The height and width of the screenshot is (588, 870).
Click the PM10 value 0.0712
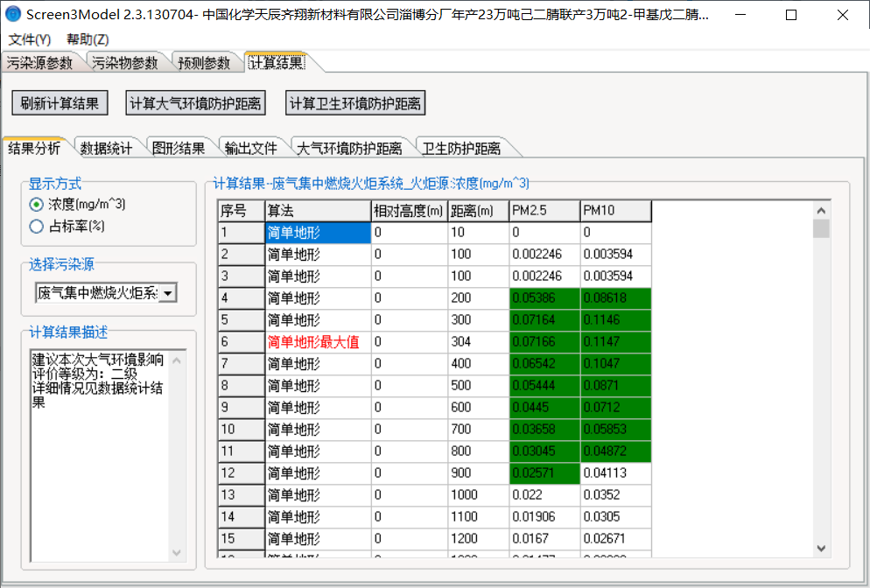(616, 408)
